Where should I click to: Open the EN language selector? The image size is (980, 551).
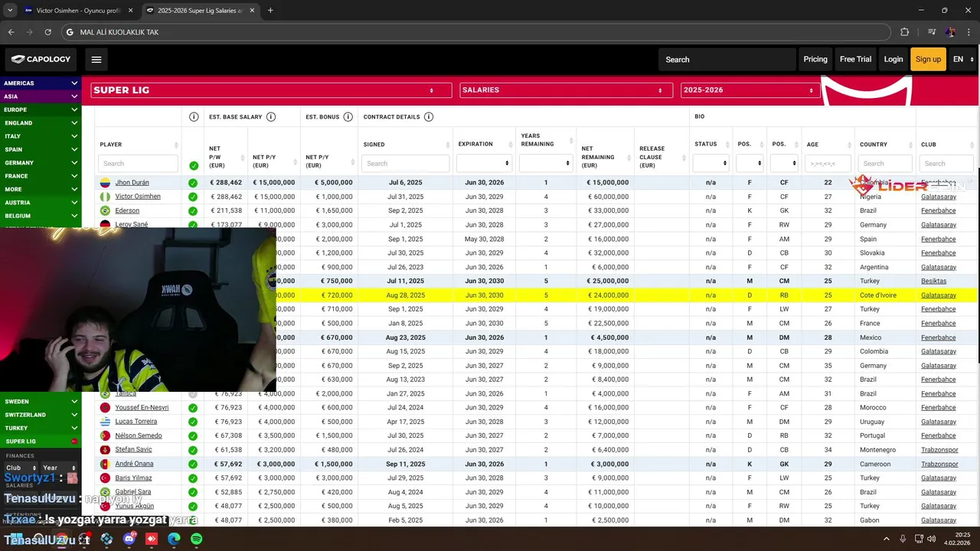(963, 59)
